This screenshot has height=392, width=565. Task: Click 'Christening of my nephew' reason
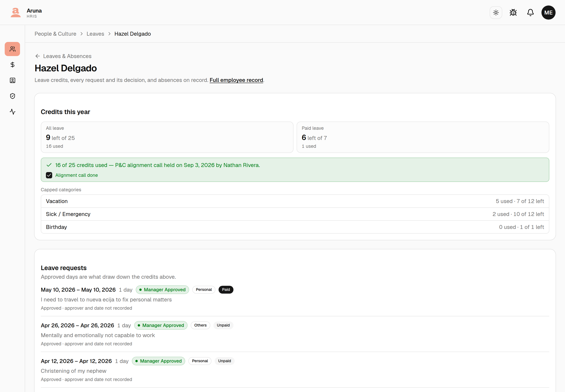point(74,371)
